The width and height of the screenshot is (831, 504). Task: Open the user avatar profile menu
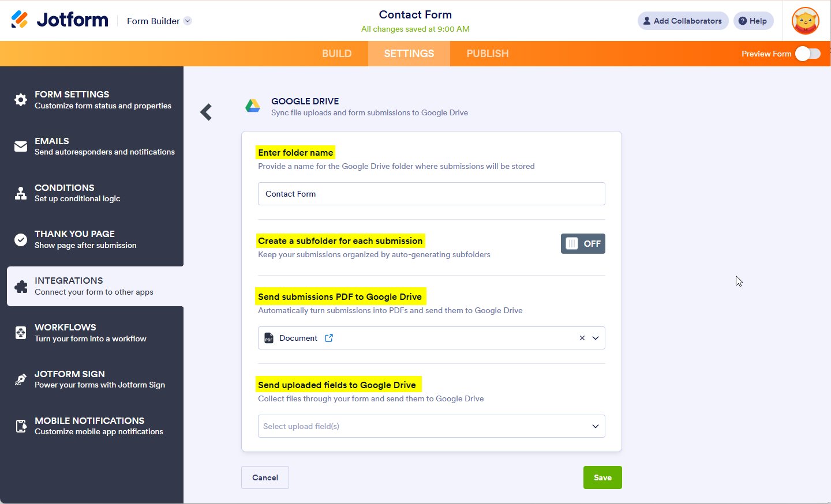tap(805, 21)
